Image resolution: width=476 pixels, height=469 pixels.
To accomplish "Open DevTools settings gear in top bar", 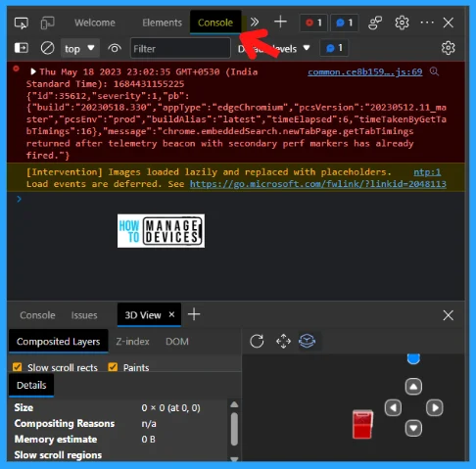I will [x=402, y=23].
